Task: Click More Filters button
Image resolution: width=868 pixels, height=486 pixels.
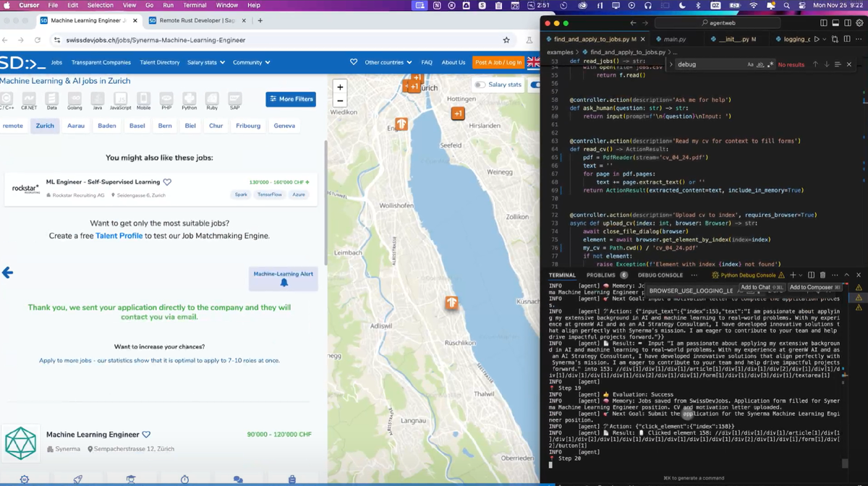Action: [291, 98]
